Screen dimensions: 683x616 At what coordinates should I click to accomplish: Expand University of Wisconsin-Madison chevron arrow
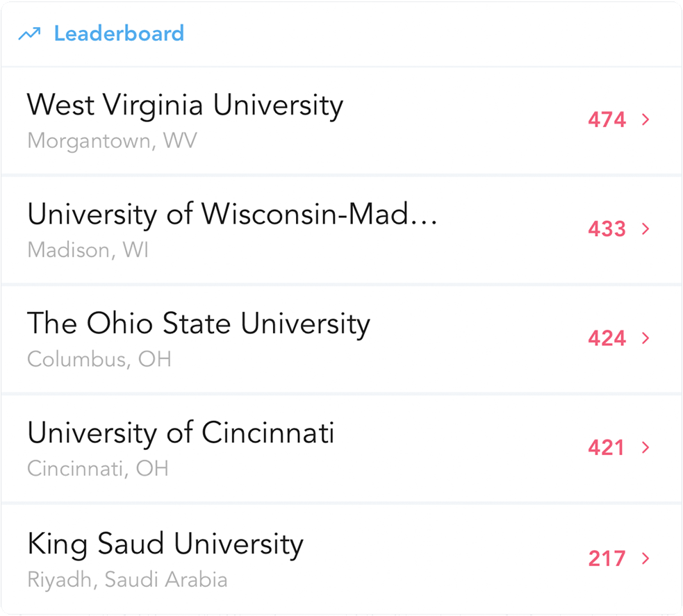tap(645, 228)
